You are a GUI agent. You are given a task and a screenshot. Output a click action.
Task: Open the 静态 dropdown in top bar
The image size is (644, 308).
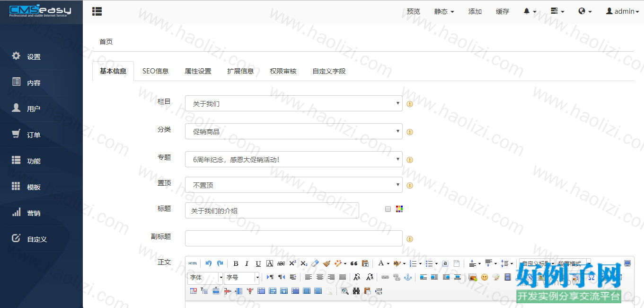tap(444, 11)
